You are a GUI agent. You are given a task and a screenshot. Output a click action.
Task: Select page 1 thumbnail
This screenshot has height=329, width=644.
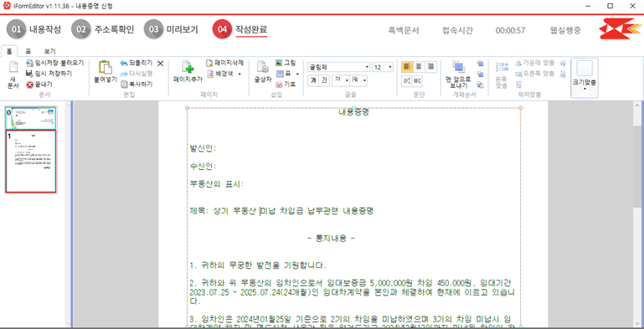click(30, 162)
